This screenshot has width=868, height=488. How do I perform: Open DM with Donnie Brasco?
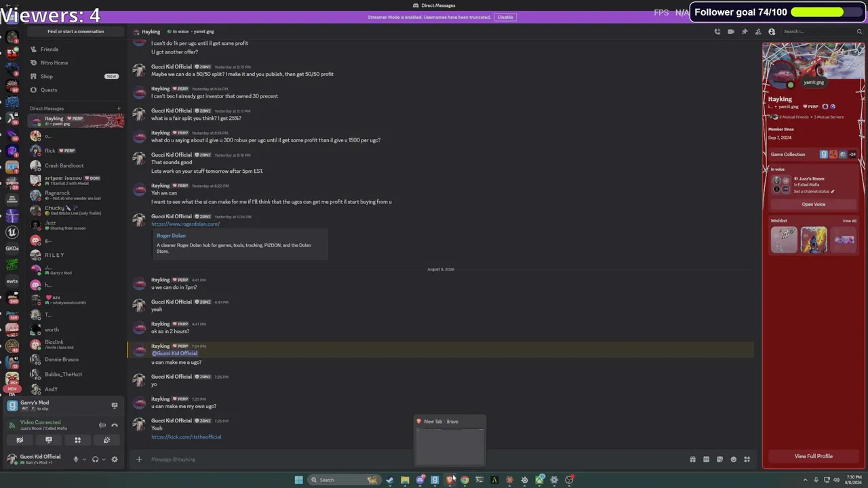(76, 359)
